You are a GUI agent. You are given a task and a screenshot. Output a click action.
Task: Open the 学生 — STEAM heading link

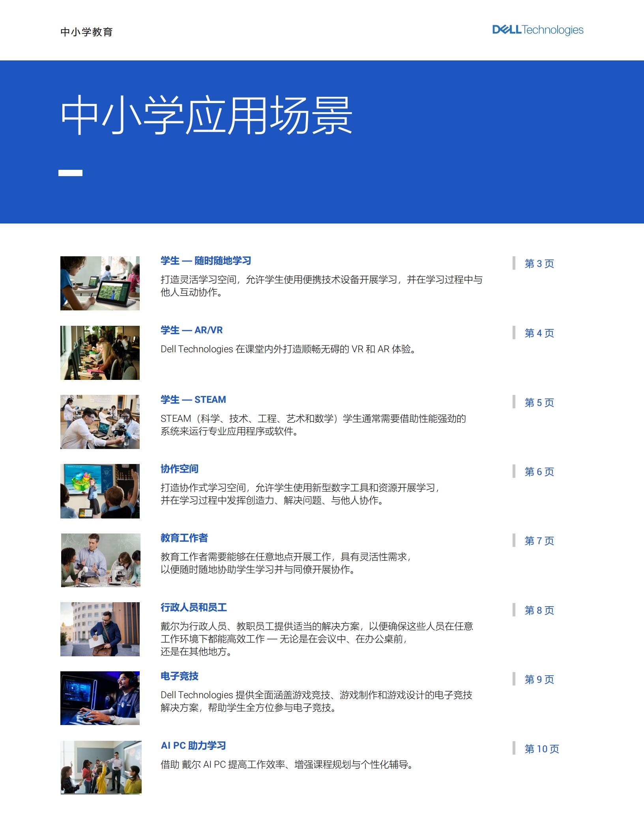193,400
